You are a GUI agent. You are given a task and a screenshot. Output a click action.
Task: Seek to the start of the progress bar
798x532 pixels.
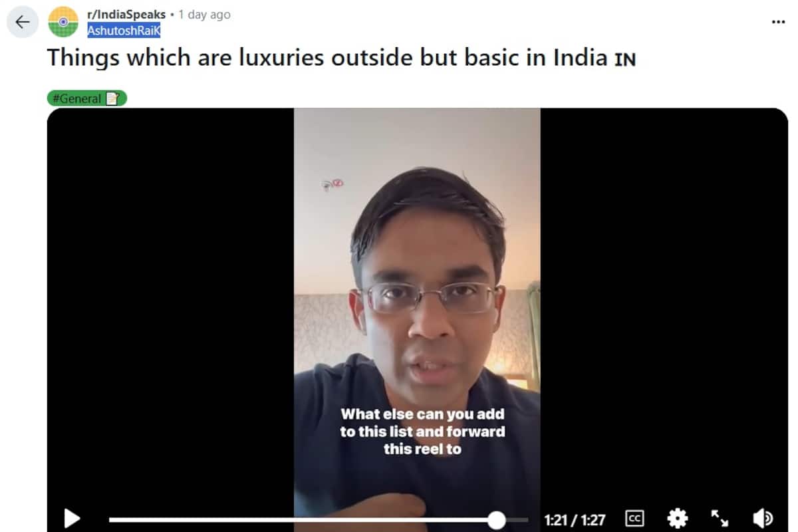click(111, 520)
